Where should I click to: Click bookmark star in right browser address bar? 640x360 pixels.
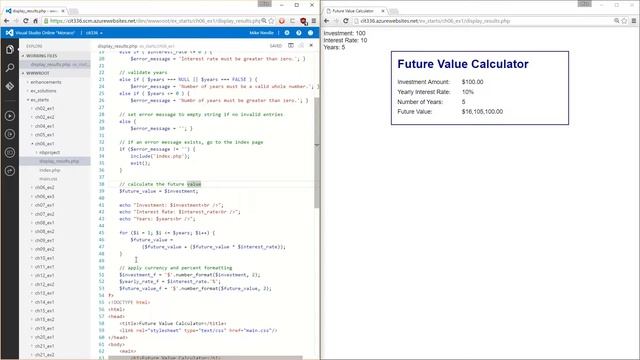tap(624, 21)
